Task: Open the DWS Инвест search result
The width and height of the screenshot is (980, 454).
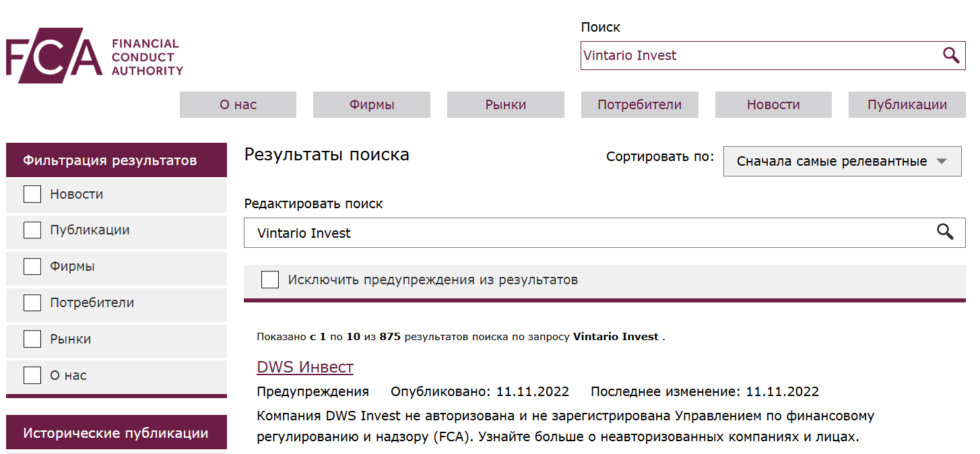Action: pos(304,367)
